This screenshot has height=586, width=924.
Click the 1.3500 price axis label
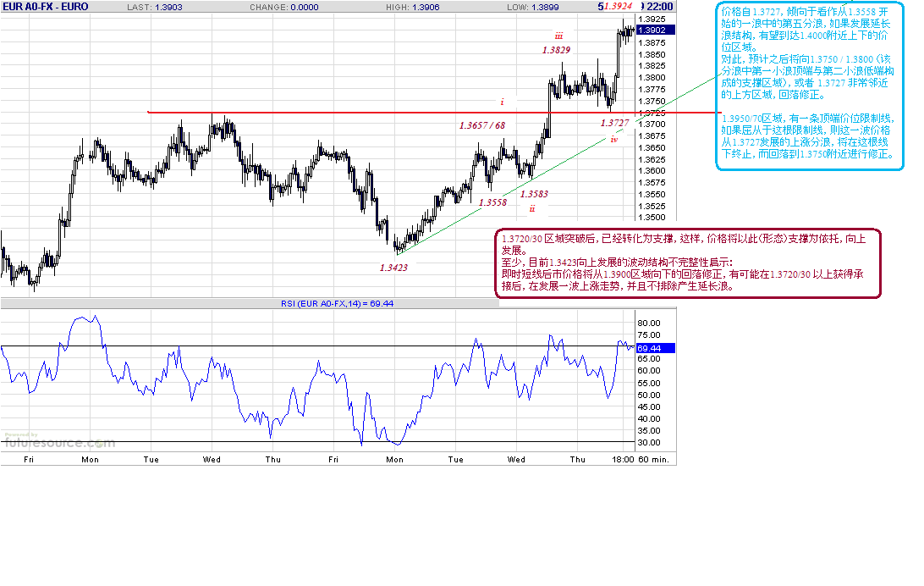click(652, 217)
